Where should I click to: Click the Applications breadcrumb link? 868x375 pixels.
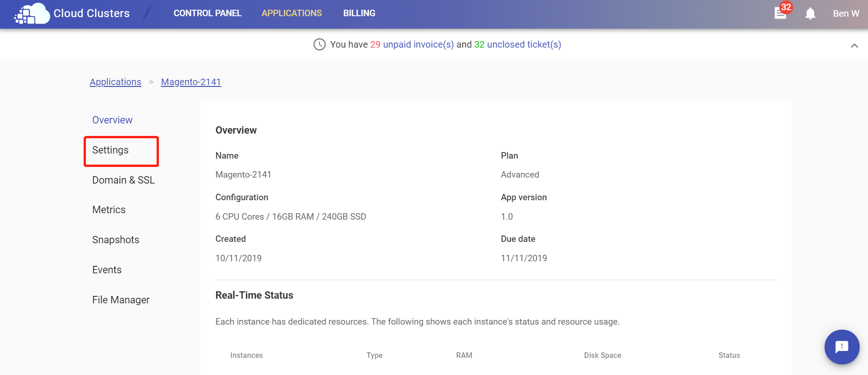pos(115,82)
